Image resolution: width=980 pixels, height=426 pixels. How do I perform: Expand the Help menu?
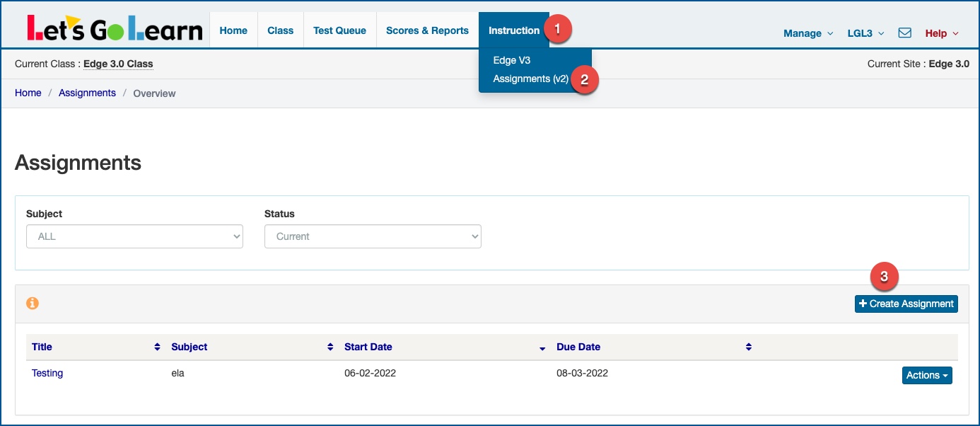942,33
